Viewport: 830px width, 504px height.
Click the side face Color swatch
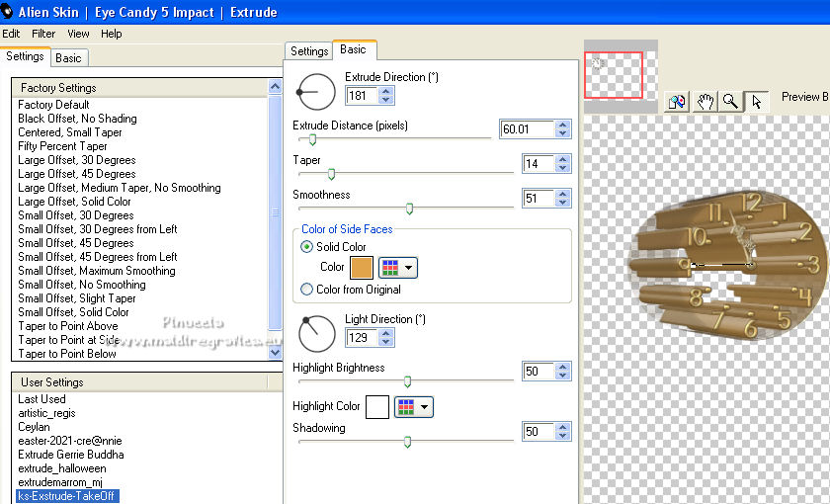click(362, 268)
